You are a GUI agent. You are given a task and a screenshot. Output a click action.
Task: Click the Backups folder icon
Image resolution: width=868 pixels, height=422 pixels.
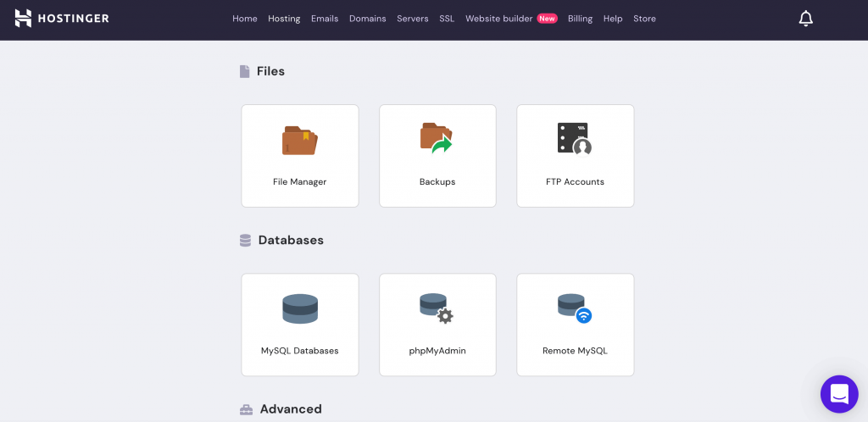pyautogui.click(x=437, y=138)
